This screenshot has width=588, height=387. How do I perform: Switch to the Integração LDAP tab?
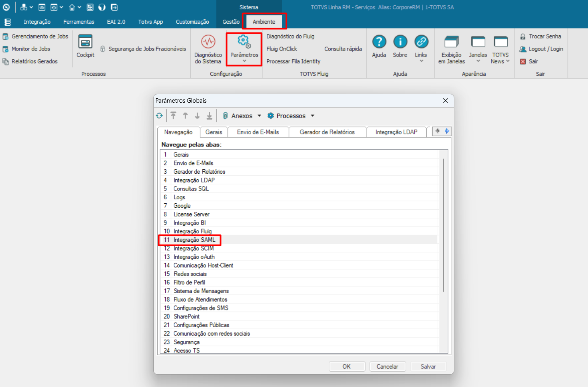(x=396, y=132)
